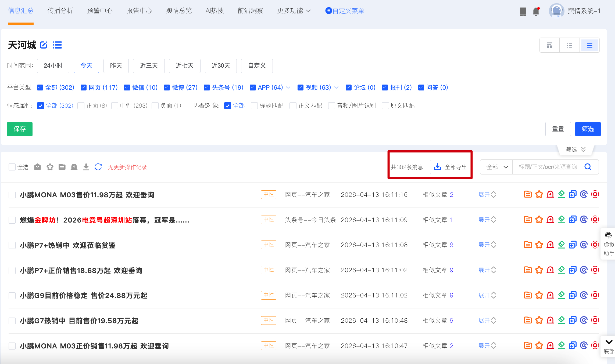Screen dimensions: 615x364
Task: Click 2026-04-13 16:11:09 on 燃爆金啤坊 row
Action: click(x=374, y=220)
